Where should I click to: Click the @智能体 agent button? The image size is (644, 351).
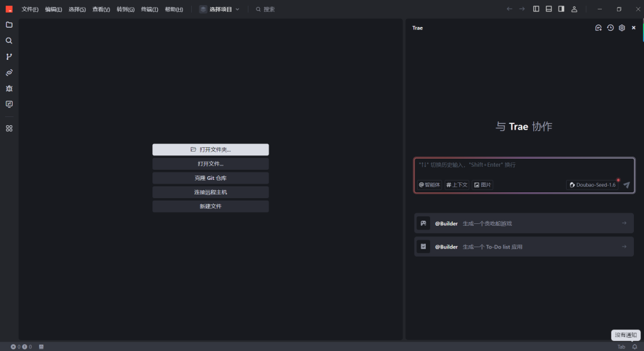click(430, 185)
